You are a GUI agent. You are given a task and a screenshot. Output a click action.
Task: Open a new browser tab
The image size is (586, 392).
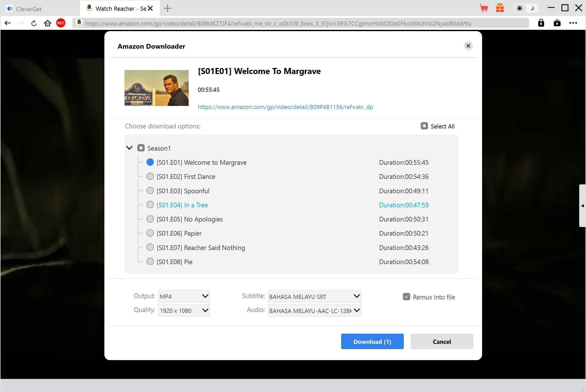167,8
